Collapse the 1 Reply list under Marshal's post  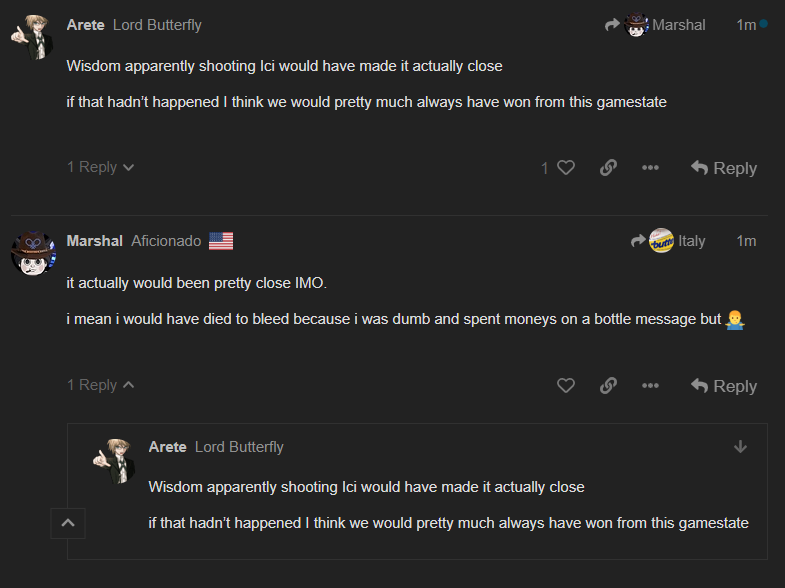tap(100, 385)
